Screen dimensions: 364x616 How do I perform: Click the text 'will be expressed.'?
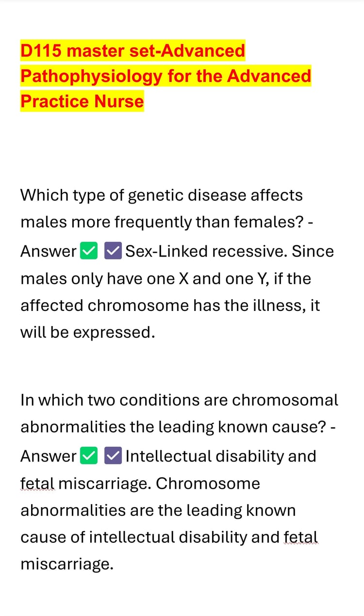coord(87,333)
